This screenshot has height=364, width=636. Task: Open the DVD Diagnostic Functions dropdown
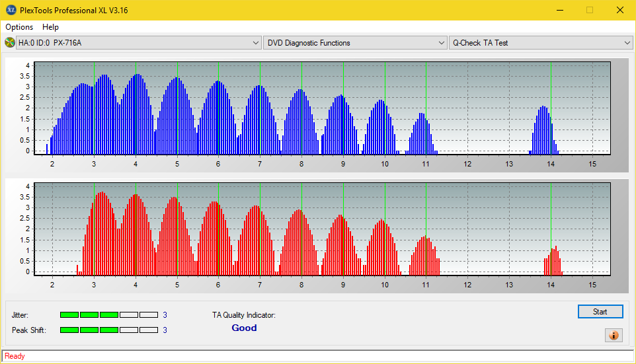tap(355, 42)
